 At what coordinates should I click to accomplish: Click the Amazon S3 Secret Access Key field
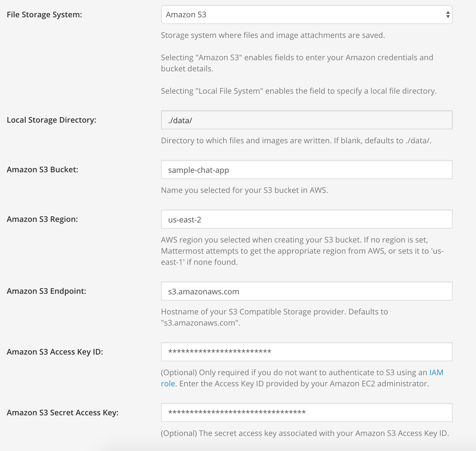(x=306, y=412)
